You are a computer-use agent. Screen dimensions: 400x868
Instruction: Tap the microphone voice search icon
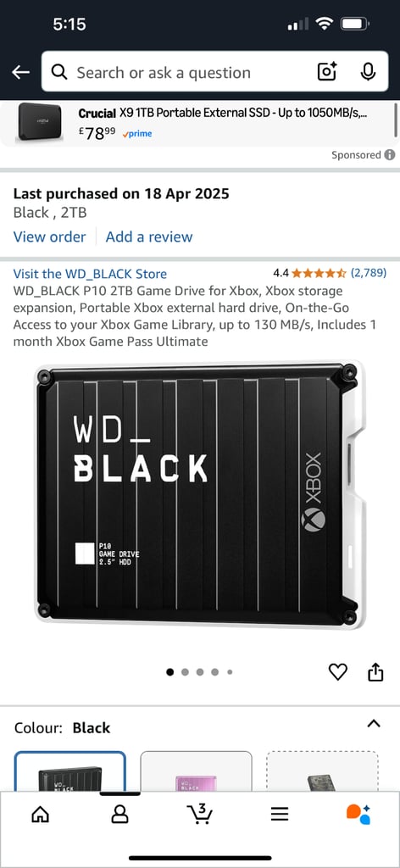click(368, 72)
